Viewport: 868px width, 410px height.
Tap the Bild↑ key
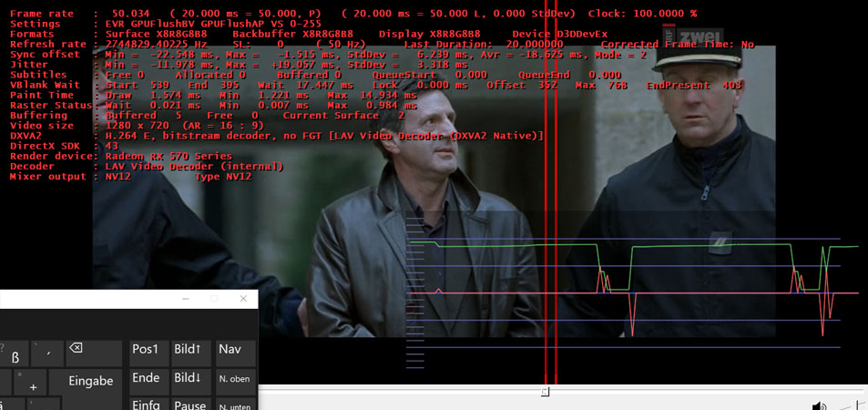(x=191, y=354)
